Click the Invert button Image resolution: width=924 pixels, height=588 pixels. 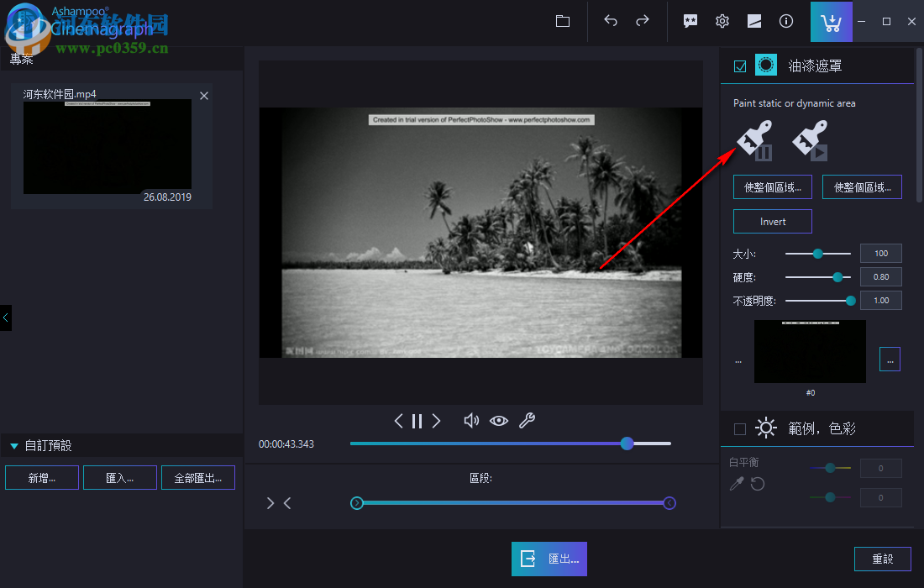coord(773,222)
